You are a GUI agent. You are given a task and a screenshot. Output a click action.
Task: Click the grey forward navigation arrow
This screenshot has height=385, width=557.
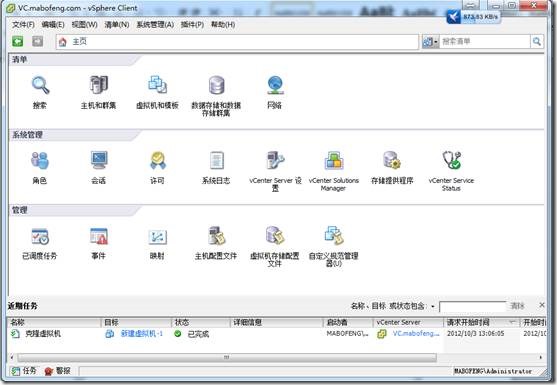pos(38,42)
